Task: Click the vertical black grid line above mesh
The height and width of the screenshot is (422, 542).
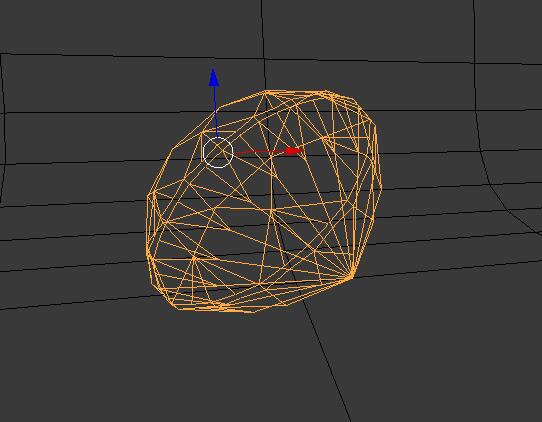Action: point(263,45)
